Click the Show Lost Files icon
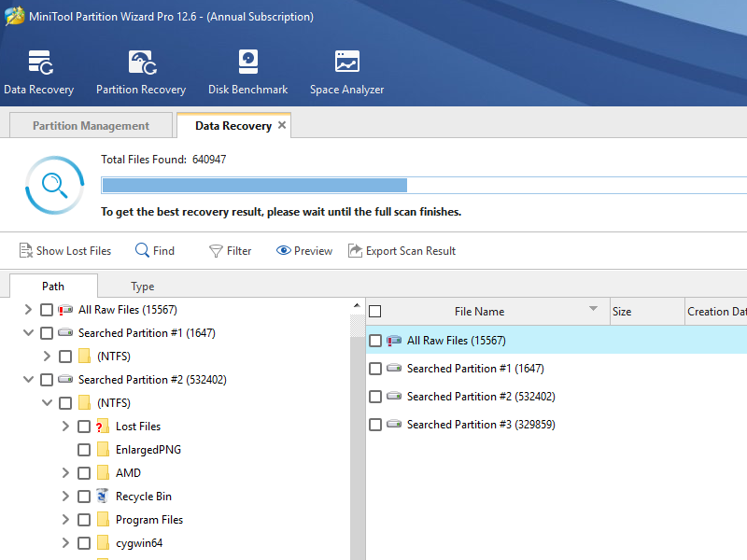Viewport: 747px width, 560px height. [x=26, y=251]
